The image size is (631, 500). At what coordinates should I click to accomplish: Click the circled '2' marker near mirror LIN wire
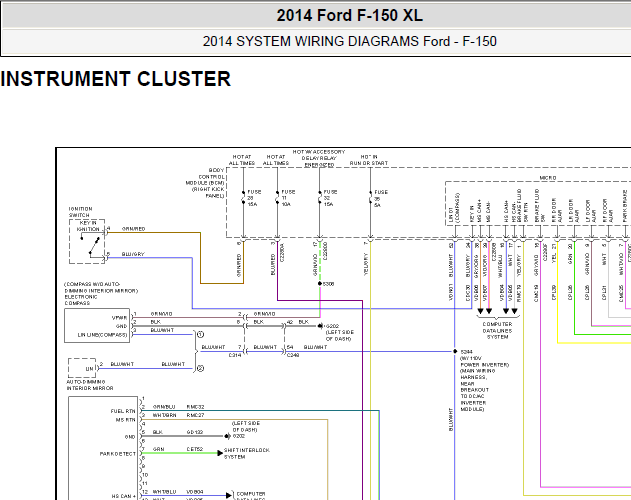point(200,368)
